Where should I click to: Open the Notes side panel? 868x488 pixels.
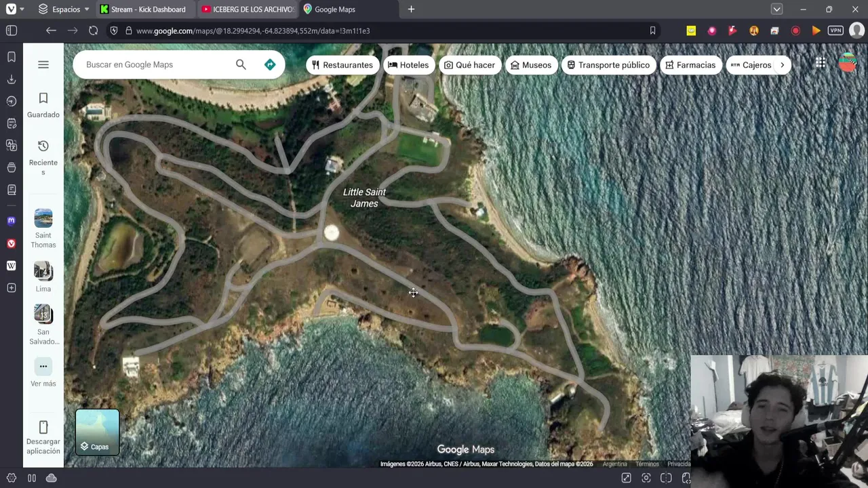tap(12, 123)
